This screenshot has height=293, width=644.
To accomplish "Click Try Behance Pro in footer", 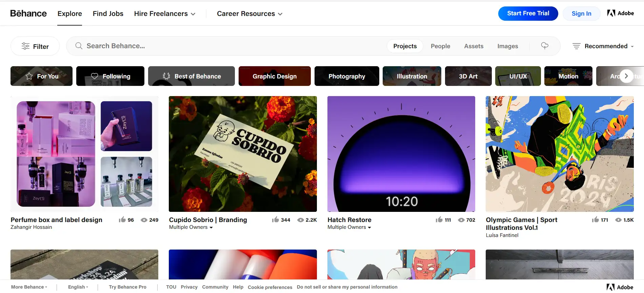I will [127, 287].
